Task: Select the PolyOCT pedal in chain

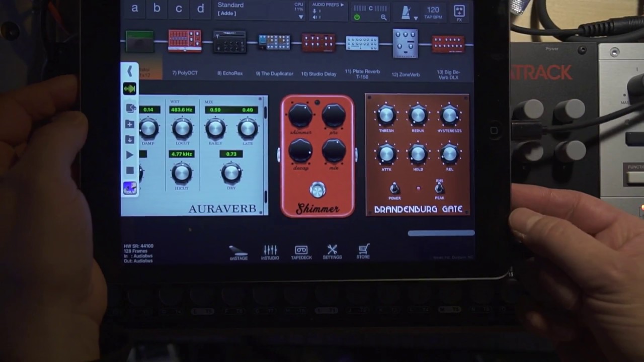Action: (x=185, y=41)
